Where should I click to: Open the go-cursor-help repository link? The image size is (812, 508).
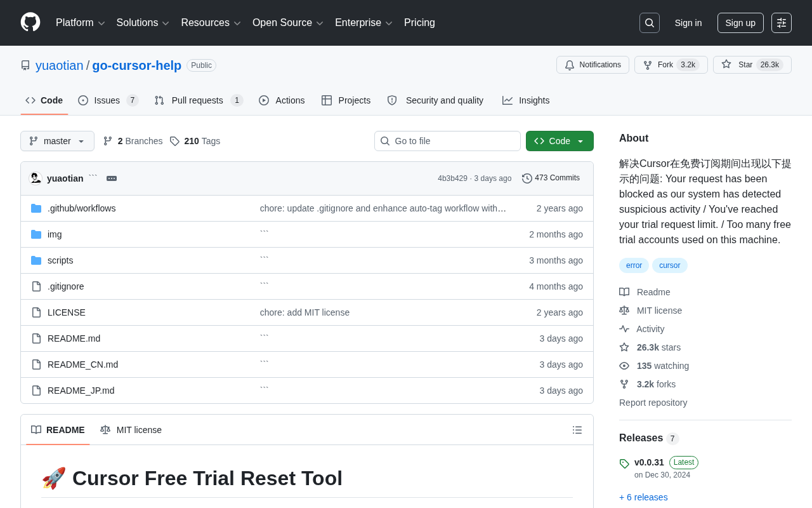tap(137, 65)
